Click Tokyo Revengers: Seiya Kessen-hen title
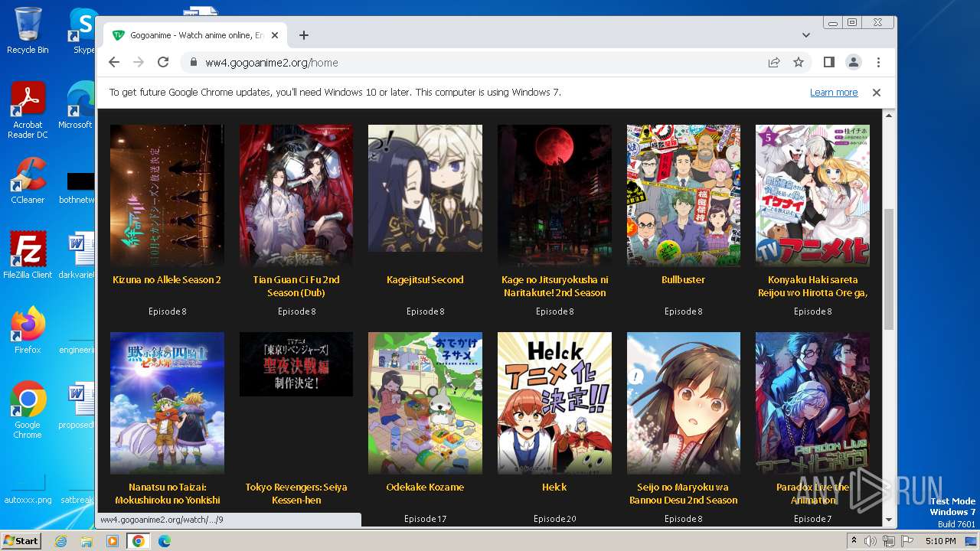The height and width of the screenshot is (551, 980). click(x=296, y=494)
